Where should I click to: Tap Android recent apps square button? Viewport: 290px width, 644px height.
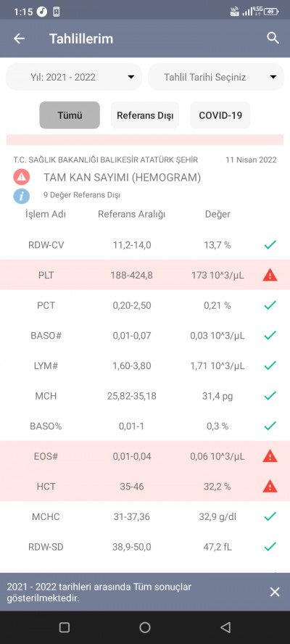(x=65, y=627)
